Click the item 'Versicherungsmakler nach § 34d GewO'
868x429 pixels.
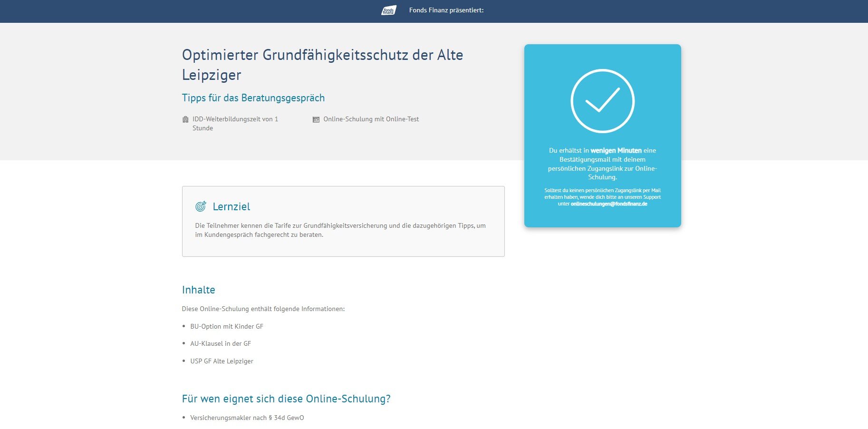(x=247, y=418)
